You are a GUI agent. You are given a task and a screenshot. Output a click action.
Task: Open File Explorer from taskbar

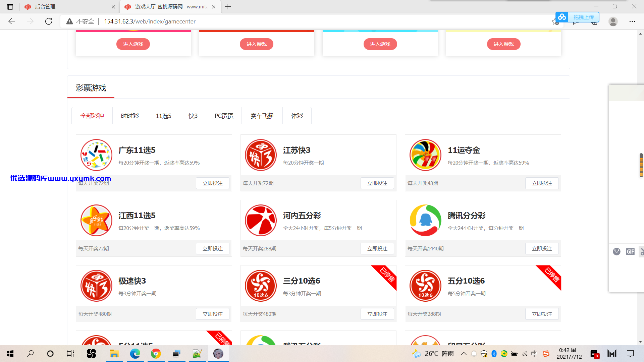pyautogui.click(x=114, y=354)
